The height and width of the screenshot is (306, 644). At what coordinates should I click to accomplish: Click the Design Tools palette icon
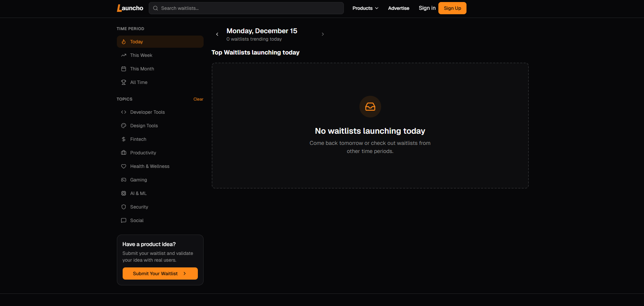point(124,126)
